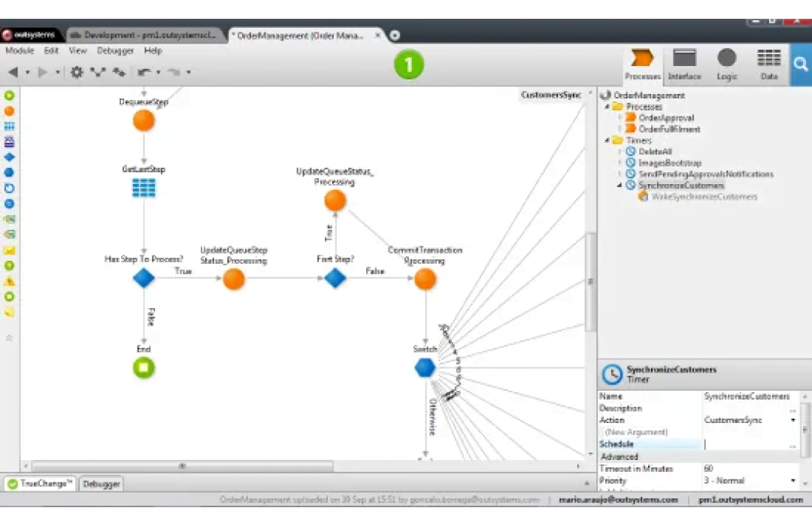Select the DeleteAll timer

(655, 152)
